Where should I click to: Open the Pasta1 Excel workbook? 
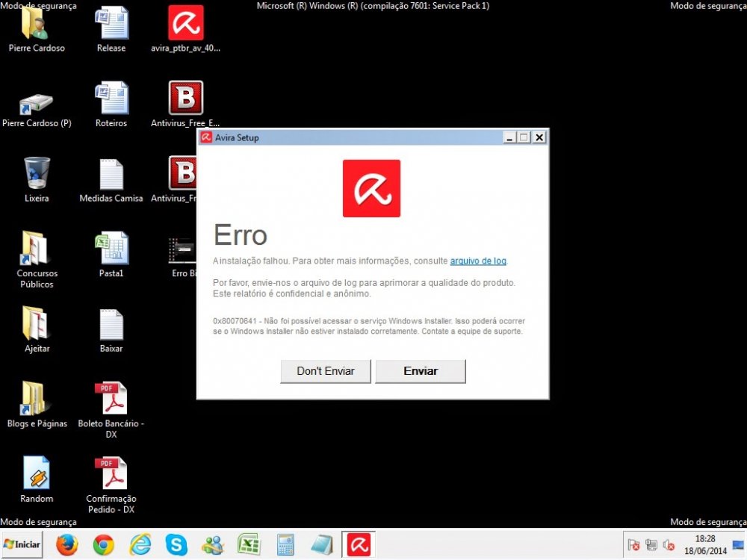[x=111, y=255]
